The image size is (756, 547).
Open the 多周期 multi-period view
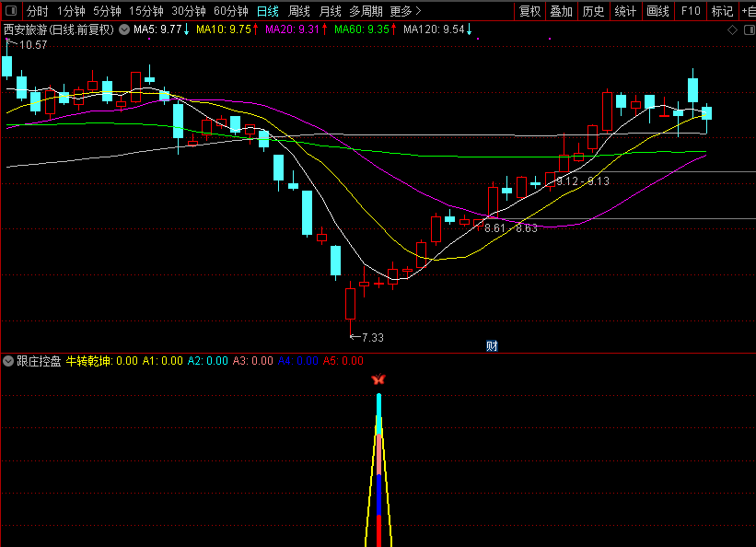point(366,11)
